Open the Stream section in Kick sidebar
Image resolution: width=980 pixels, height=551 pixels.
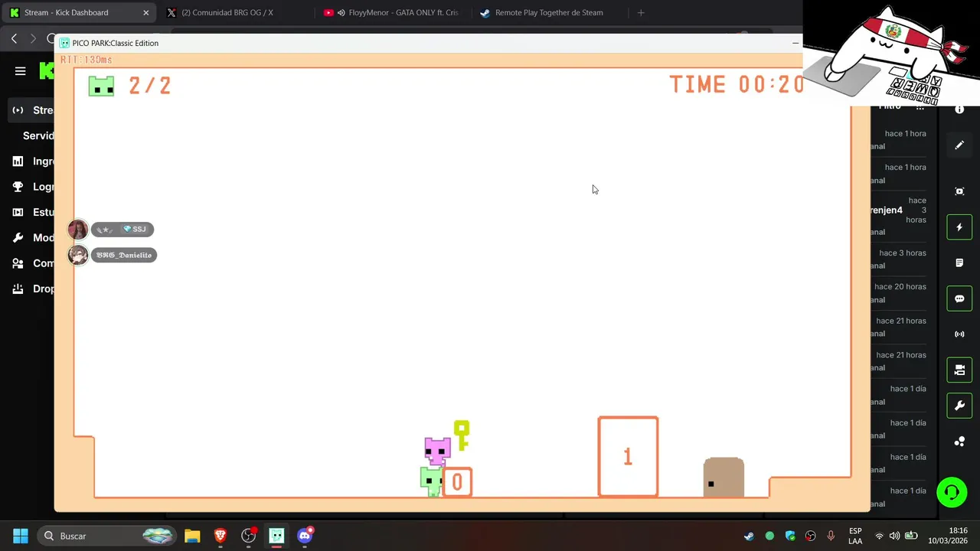click(x=32, y=110)
